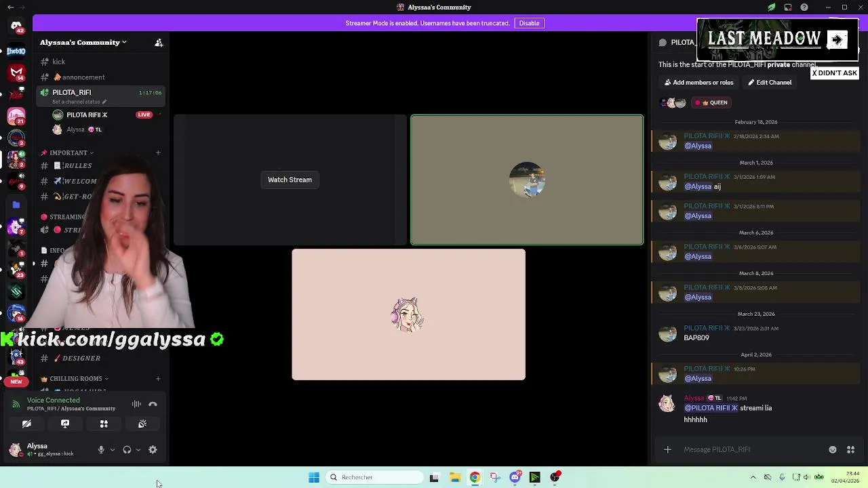Share your screen button in voice panel
The width and height of the screenshot is (868, 488).
65,424
